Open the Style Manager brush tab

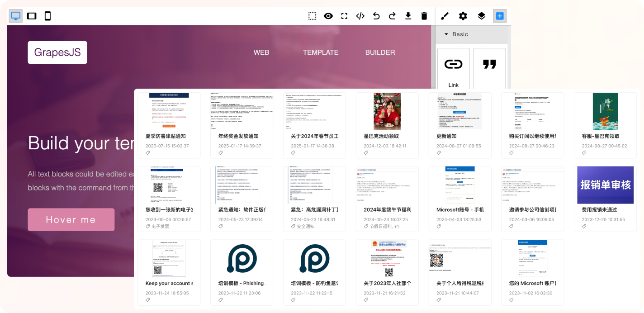coord(445,16)
